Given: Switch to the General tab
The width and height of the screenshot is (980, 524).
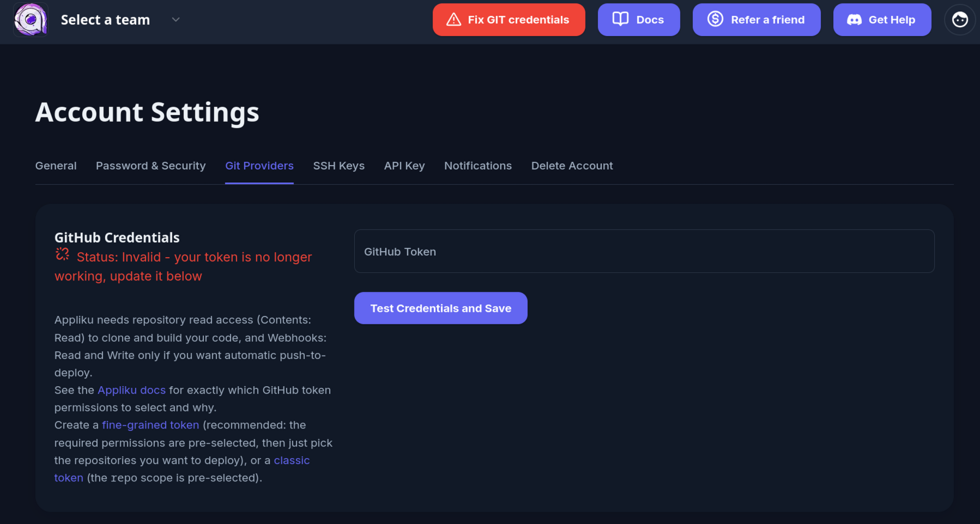Looking at the screenshot, I should point(56,166).
